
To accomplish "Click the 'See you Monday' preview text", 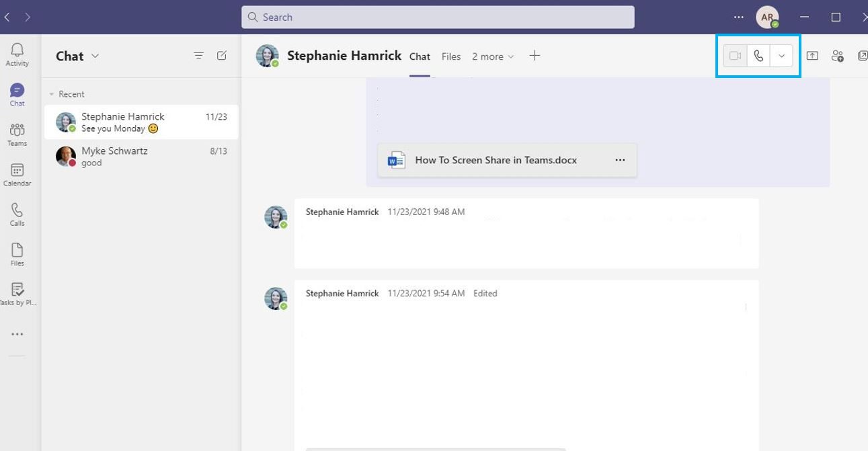I will (113, 128).
